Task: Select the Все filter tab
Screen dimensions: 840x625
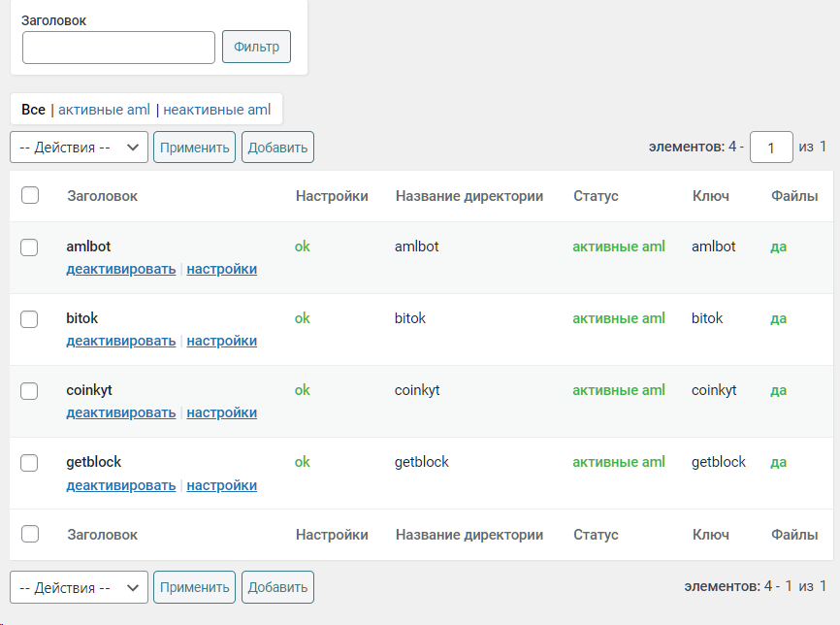Action: [33, 110]
